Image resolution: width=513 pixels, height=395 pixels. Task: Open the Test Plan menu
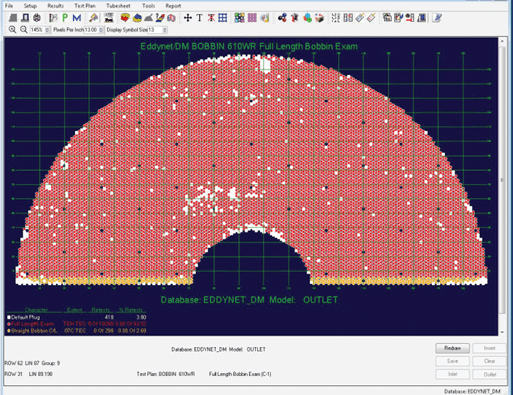click(x=85, y=6)
